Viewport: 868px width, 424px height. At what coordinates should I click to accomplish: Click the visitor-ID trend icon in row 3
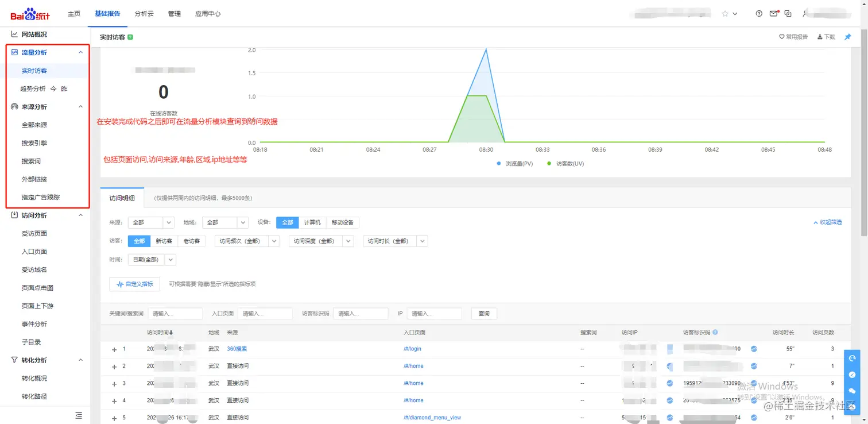(754, 383)
